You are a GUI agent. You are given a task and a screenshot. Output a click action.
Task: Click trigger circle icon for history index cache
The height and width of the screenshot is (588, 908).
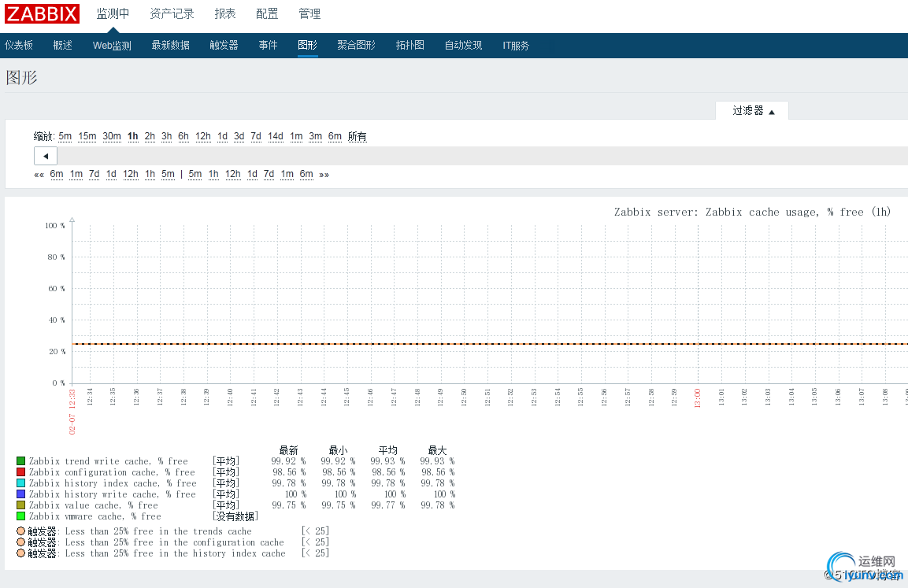pyautogui.click(x=20, y=553)
